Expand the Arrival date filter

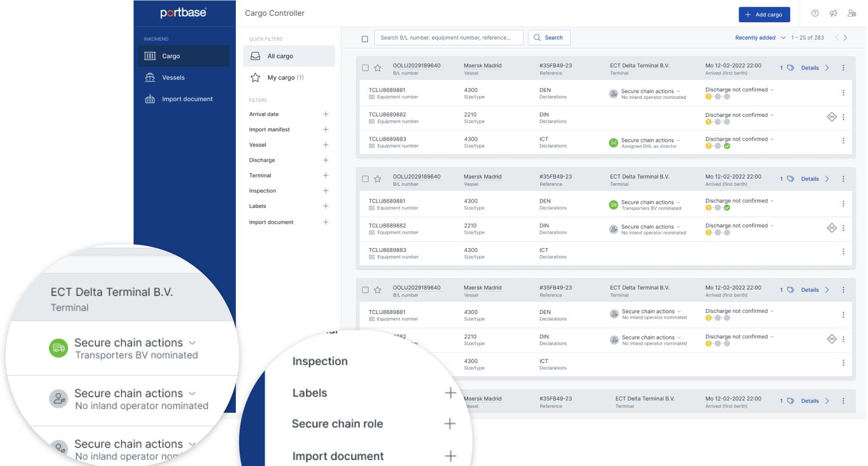pos(326,114)
